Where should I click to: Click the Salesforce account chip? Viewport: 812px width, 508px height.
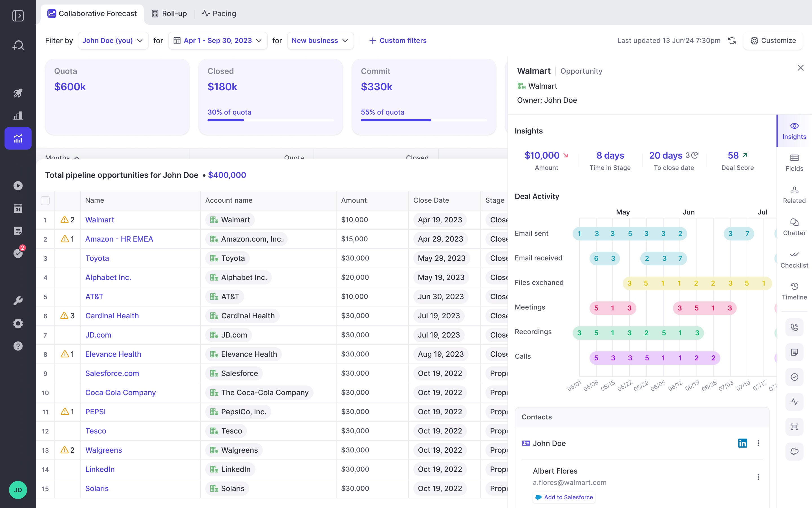click(234, 373)
